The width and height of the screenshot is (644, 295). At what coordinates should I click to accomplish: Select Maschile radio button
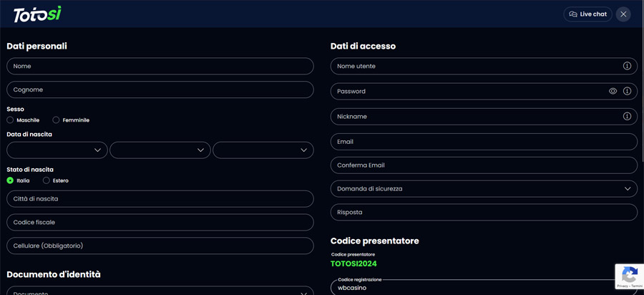(11, 120)
